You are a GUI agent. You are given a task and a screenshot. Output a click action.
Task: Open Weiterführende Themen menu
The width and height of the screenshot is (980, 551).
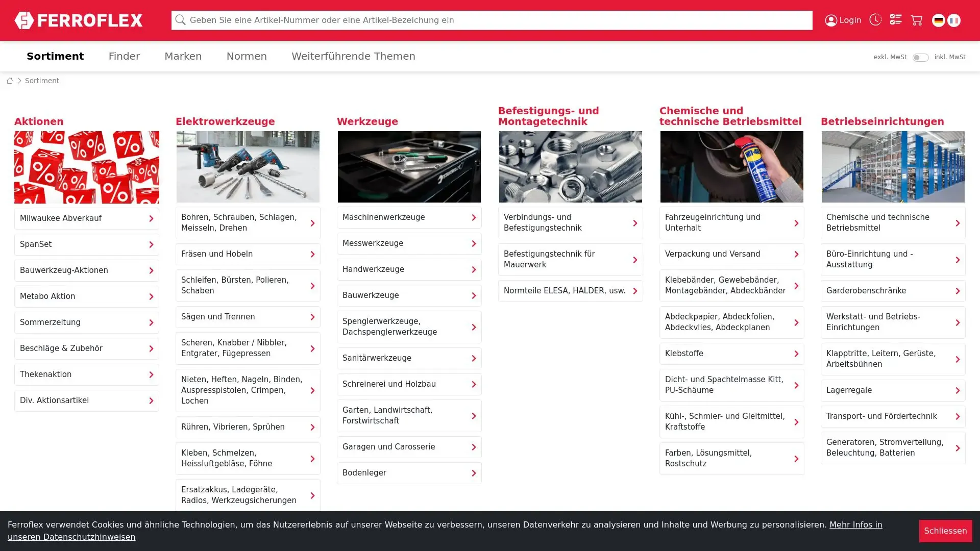[x=353, y=56]
